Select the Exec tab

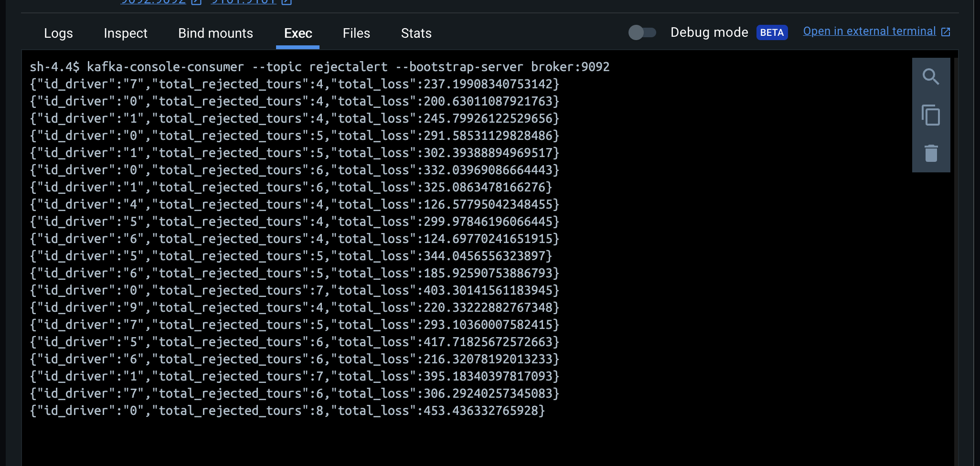298,33
